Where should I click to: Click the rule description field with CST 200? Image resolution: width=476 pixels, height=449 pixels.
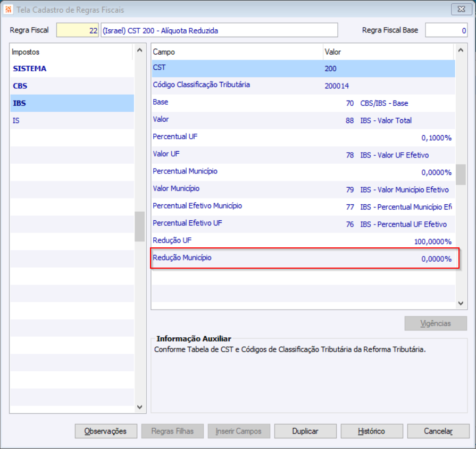(x=219, y=30)
